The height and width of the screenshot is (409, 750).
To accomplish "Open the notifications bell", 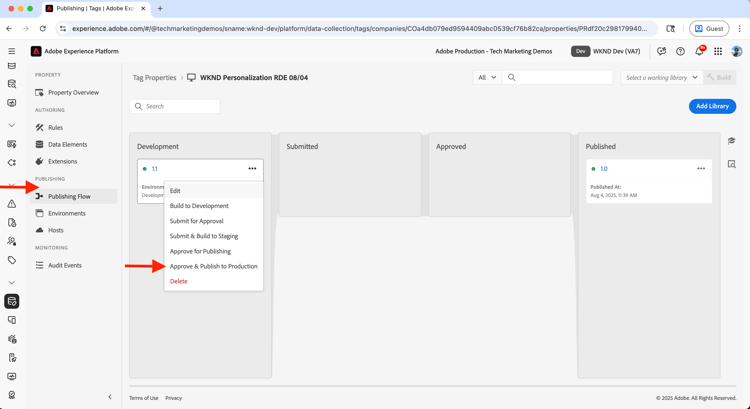I will click(x=699, y=51).
